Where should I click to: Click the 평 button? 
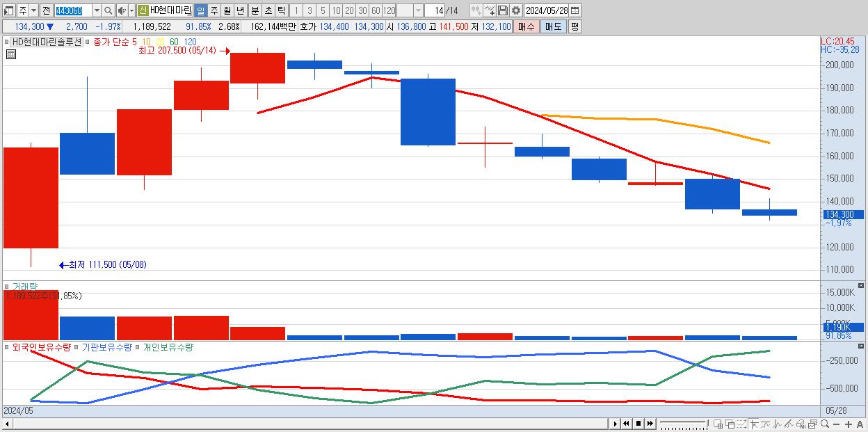(574, 26)
